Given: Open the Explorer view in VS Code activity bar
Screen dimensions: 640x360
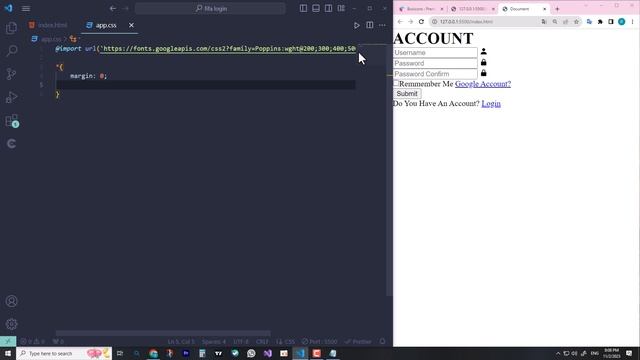Looking at the screenshot, I should tap(11, 28).
